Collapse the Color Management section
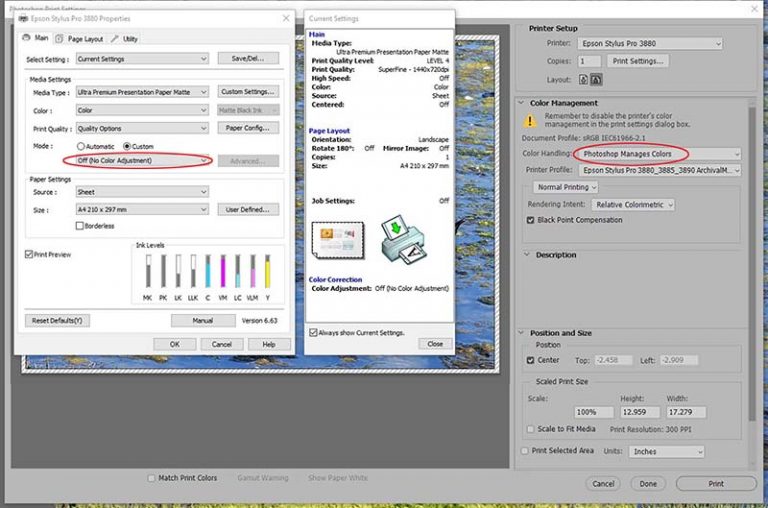 click(521, 103)
